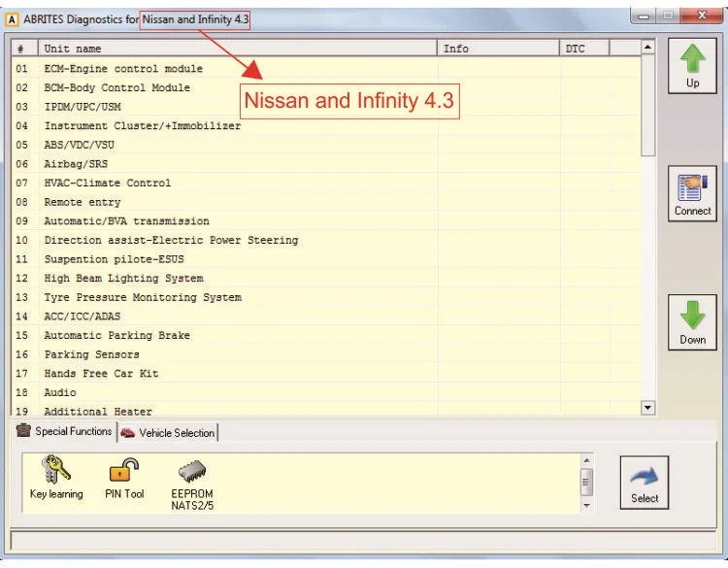Viewport: 728px width, 568px height.
Task: Click special functions panel scroll up arrow
Action: pos(586,460)
